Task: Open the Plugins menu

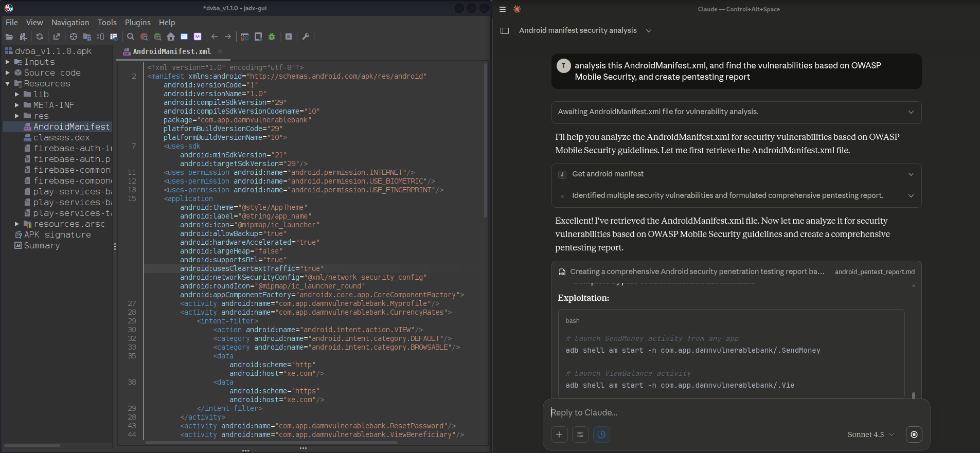Action: pos(137,23)
